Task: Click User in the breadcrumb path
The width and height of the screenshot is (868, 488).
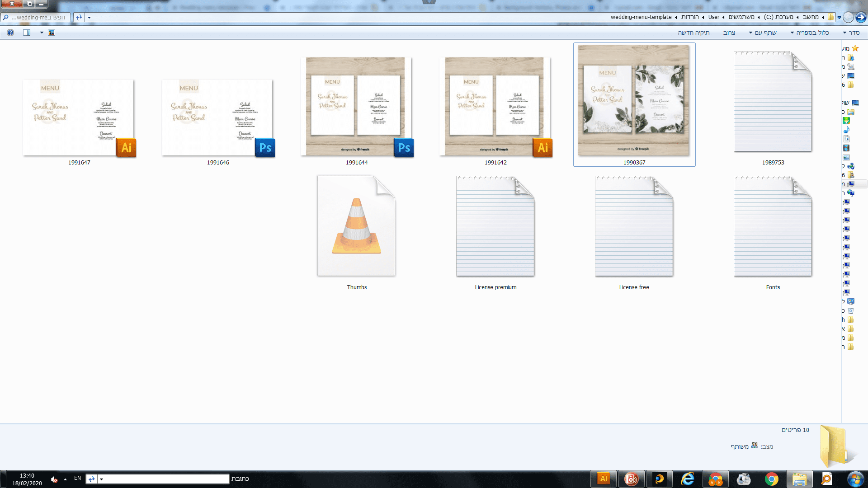Action: coord(713,17)
